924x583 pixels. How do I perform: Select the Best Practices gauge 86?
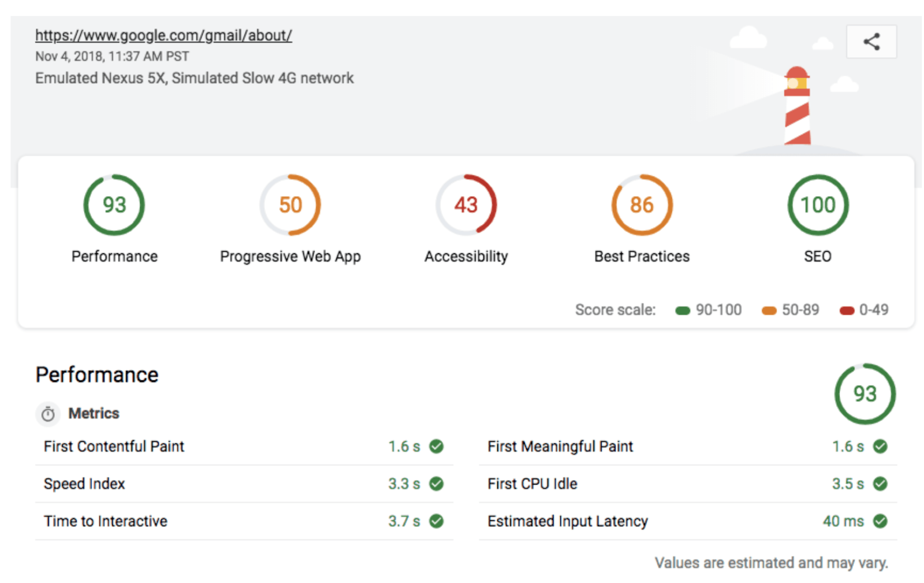pos(642,205)
